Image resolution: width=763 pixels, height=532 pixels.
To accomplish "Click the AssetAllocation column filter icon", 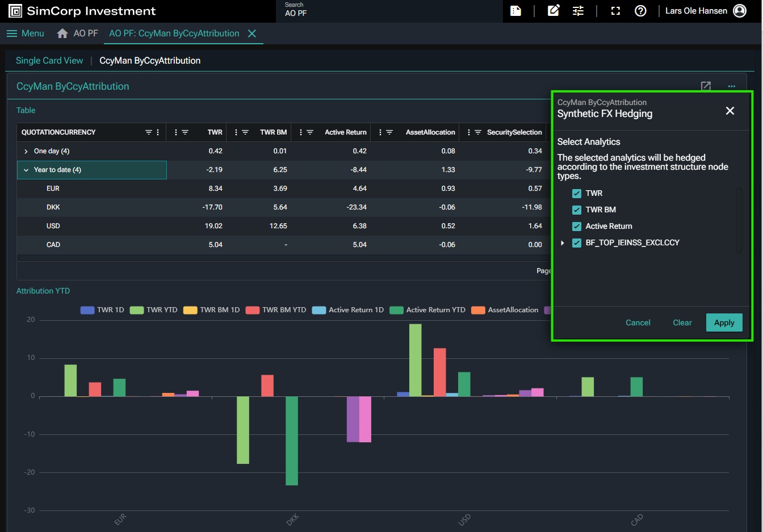I will pyautogui.click(x=389, y=132).
